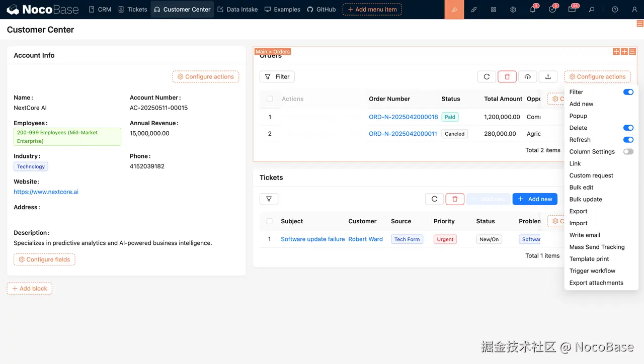Open the mail envelope icon with badge 98
The height and width of the screenshot is (364, 644).
(572, 10)
